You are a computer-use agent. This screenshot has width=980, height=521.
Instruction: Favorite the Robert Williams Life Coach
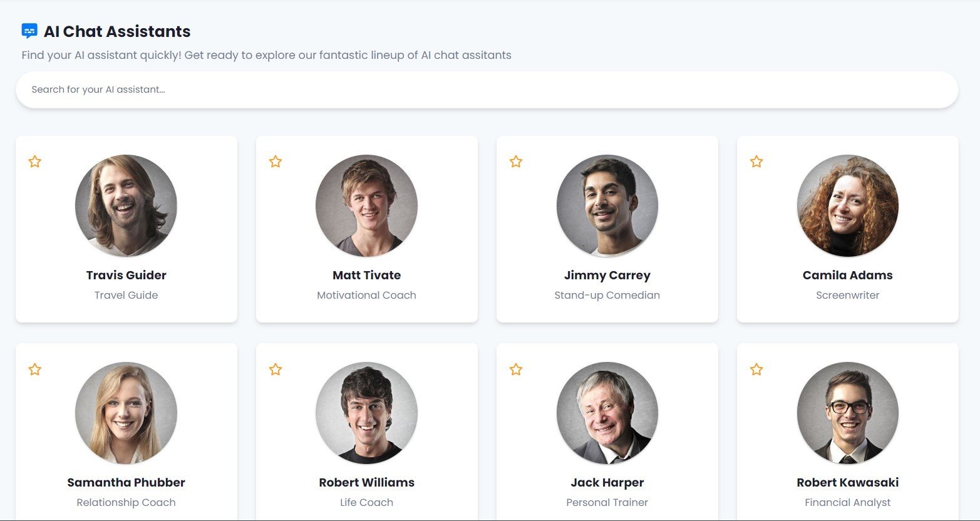click(x=276, y=369)
